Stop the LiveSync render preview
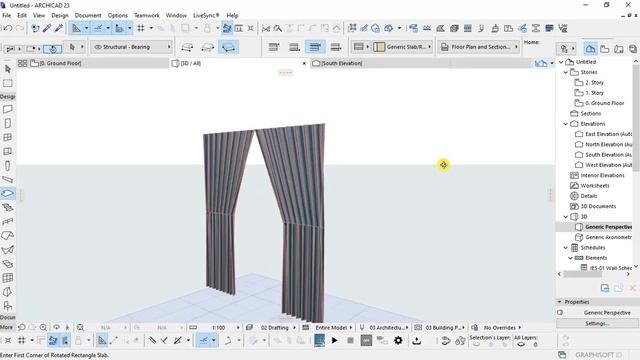Image resolution: width=640 pixels, height=360 pixels. (350, 340)
